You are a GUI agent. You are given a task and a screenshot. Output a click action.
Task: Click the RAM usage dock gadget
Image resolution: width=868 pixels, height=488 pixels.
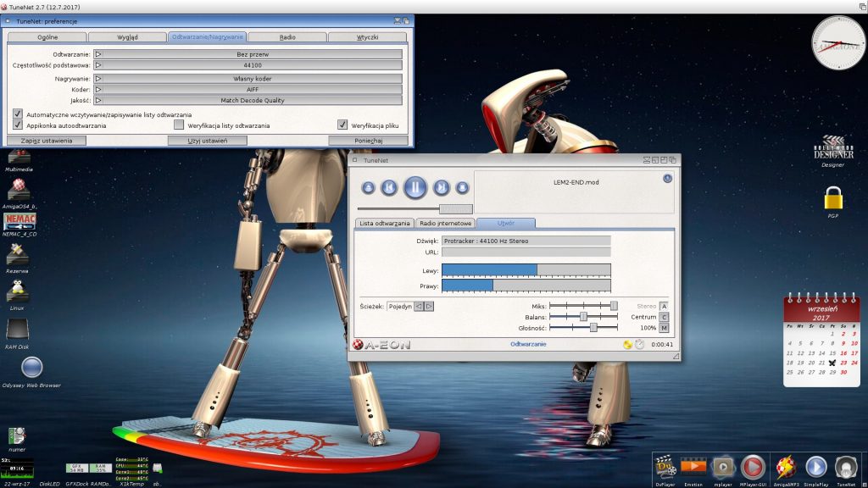click(x=100, y=468)
